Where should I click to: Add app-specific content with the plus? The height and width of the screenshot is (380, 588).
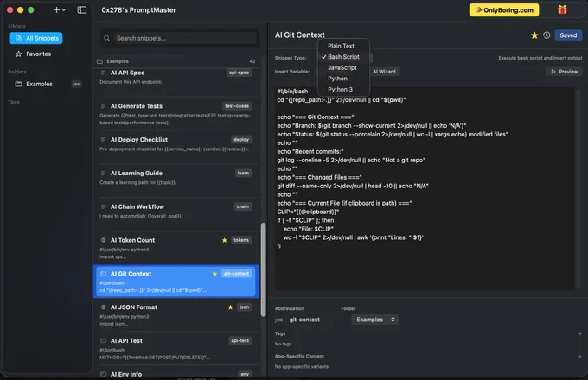point(579,357)
